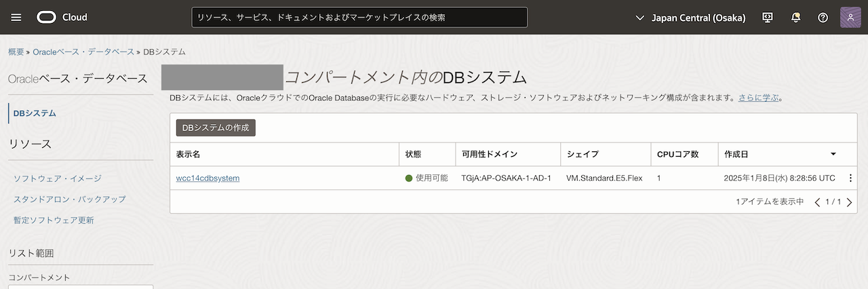Click the green available status dot
Viewport: 868px width, 289px height.
point(409,178)
